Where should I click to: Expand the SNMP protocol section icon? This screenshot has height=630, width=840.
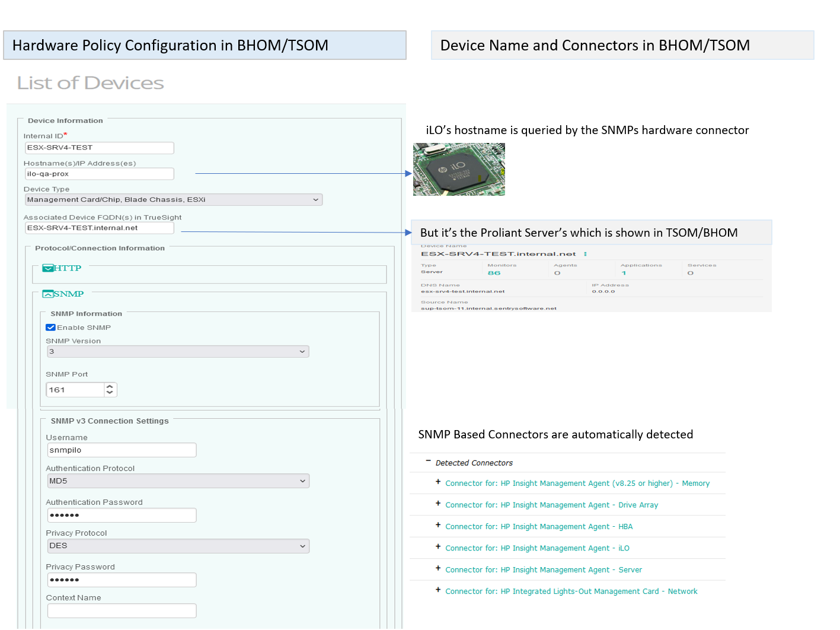(47, 293)
